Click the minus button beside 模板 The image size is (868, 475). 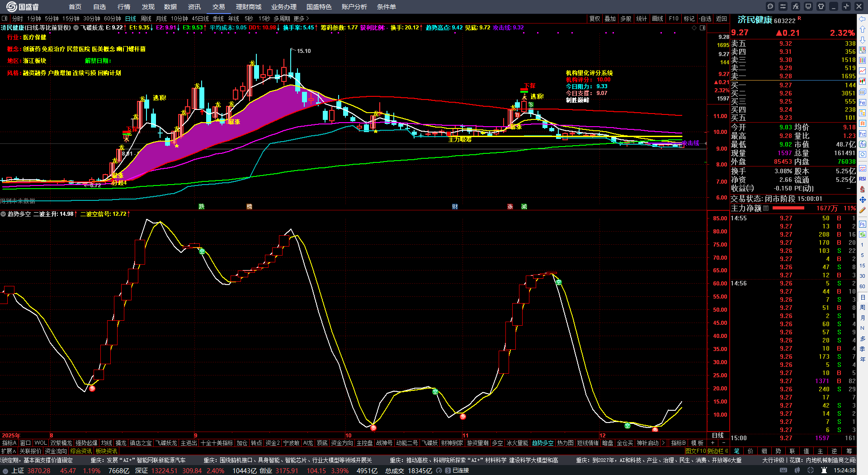723,443
